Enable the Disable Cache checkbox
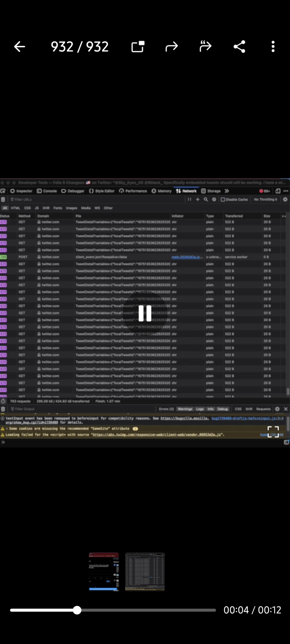Viewport: 290px width, 644px height. [x=223, y=199]
